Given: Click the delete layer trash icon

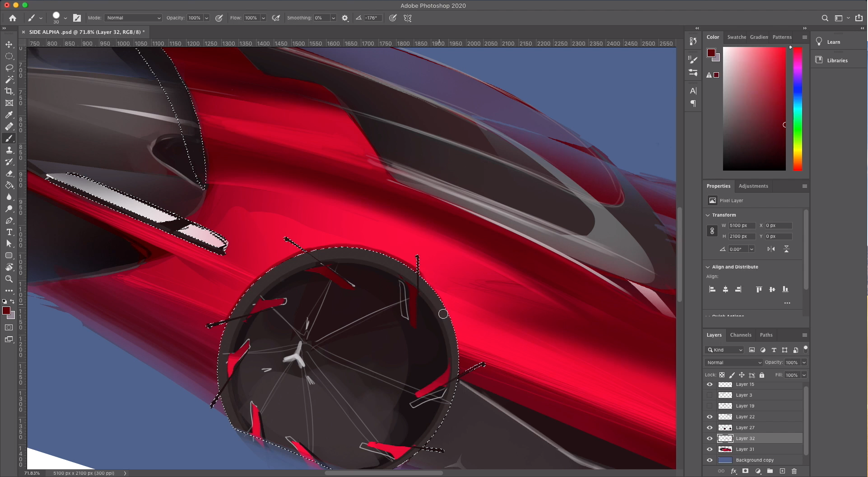Looking at the screenshot, I should [x=794, y=471].
